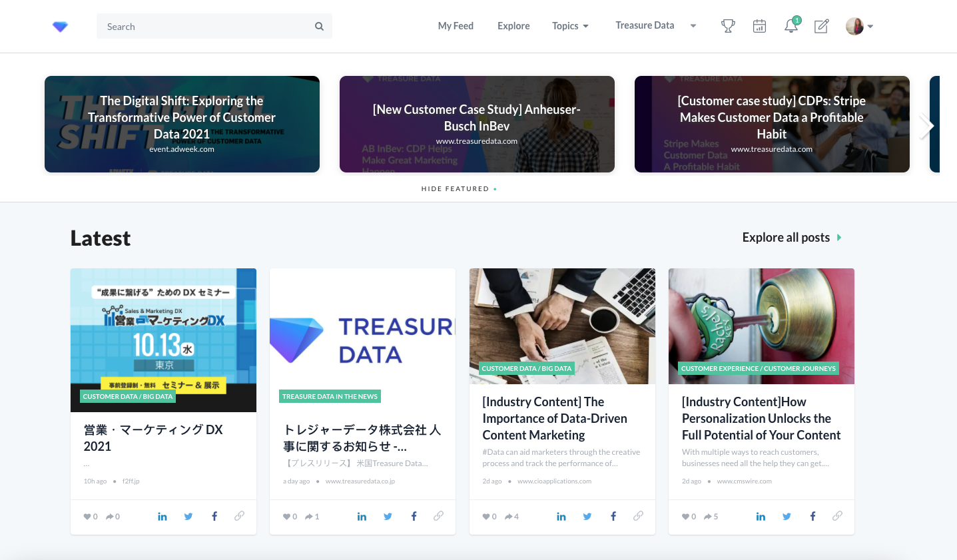Click www.cmswire.com source link
Image resolution: width=957 pixels, height=560 pixels.
point(744,481)
